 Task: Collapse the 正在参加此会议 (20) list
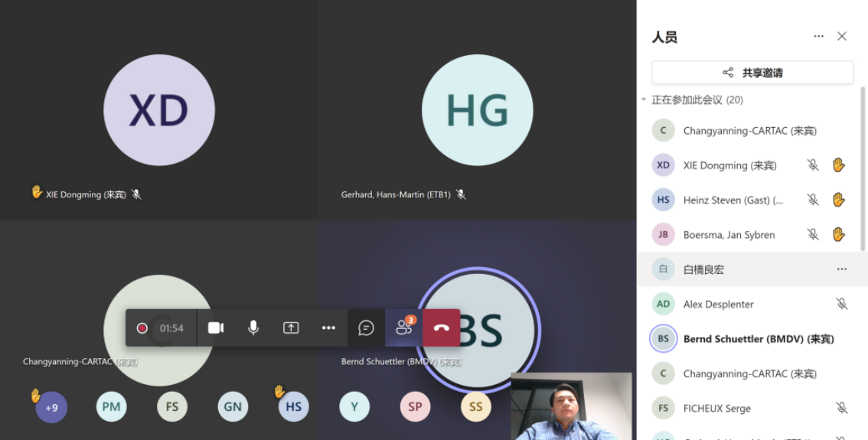coord(644,100)
